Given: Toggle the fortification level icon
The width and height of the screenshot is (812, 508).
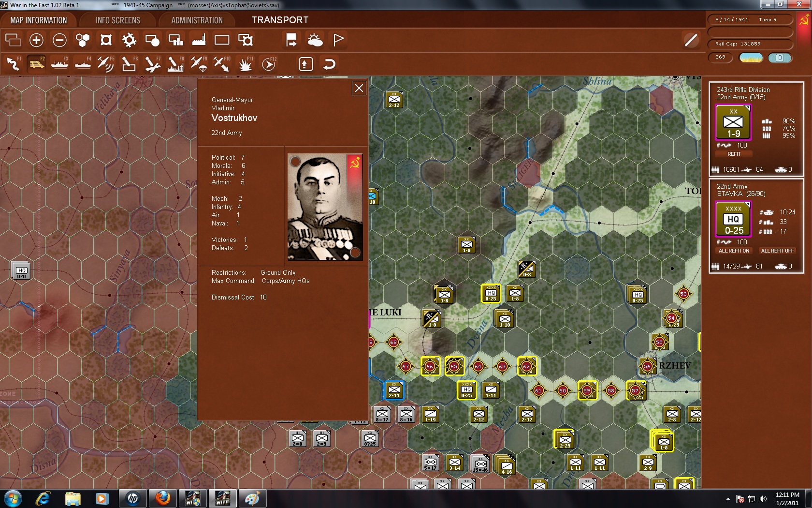Looking at the screenshot, I should (106, 40).
